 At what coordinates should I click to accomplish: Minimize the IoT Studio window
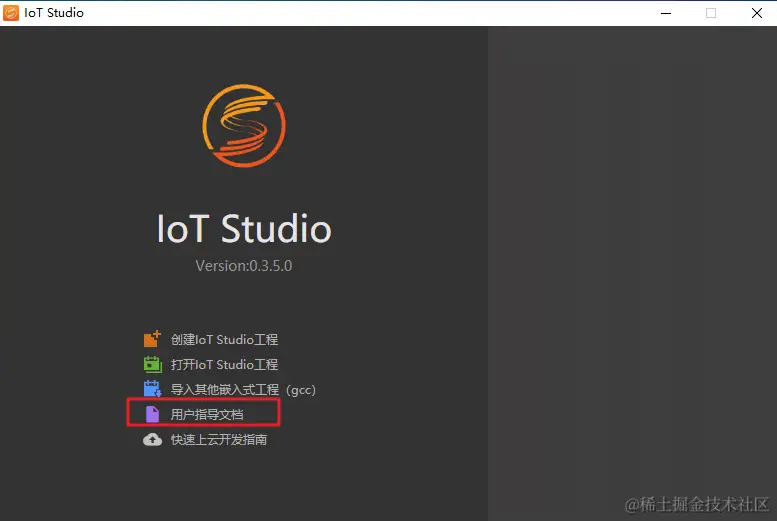point(666,13)
